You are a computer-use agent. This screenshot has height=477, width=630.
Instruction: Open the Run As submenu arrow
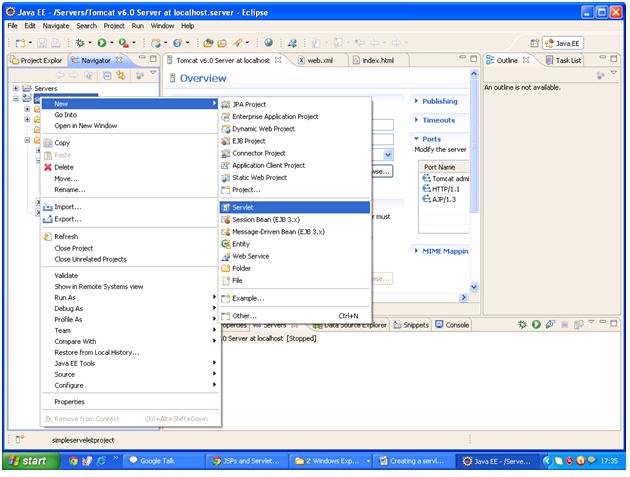215,297
